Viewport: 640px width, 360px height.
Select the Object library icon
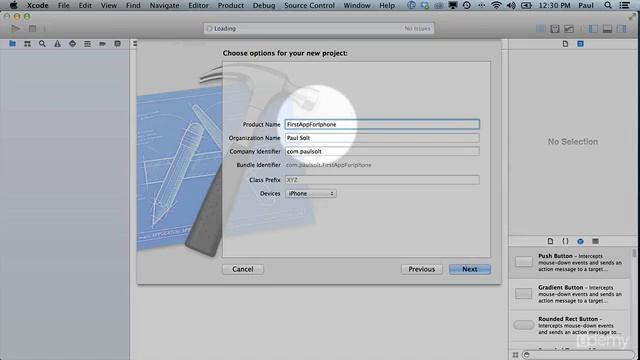click(x=580, y=241)
